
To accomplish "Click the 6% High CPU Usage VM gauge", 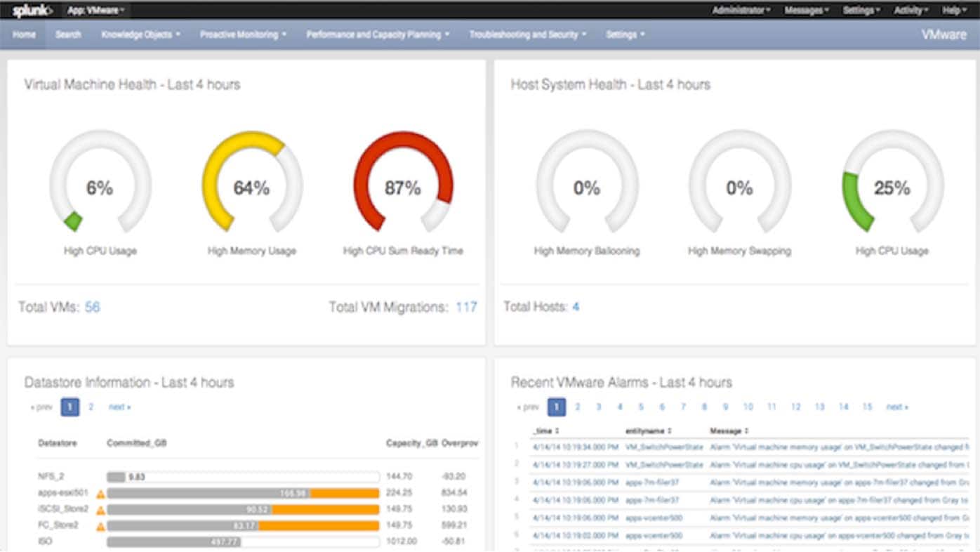I will tap(100, 182).
